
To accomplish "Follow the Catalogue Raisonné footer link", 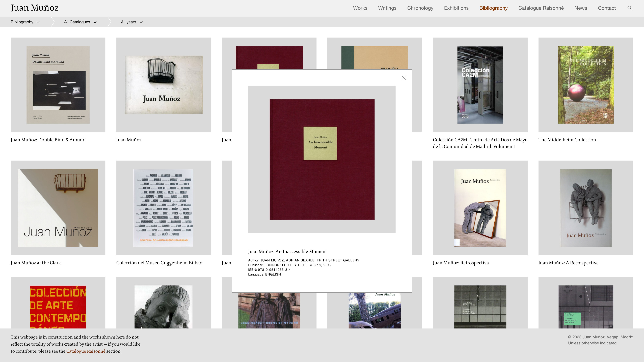I will (86, 351).
